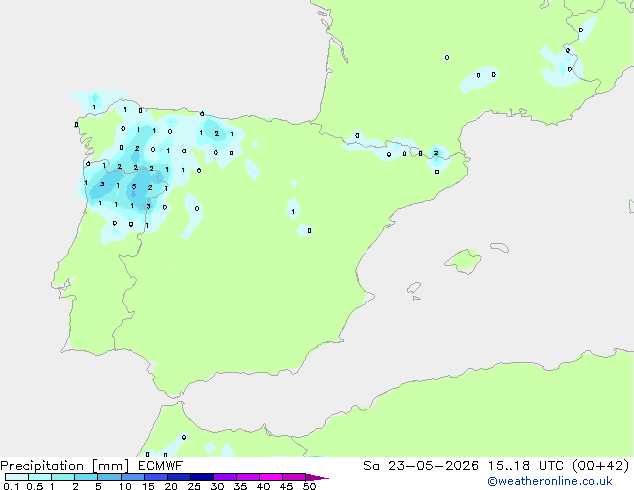Click the 20 to 25 mm legend swatch
The height and width of the screenshot is (490, 634).
coord(178,477)
